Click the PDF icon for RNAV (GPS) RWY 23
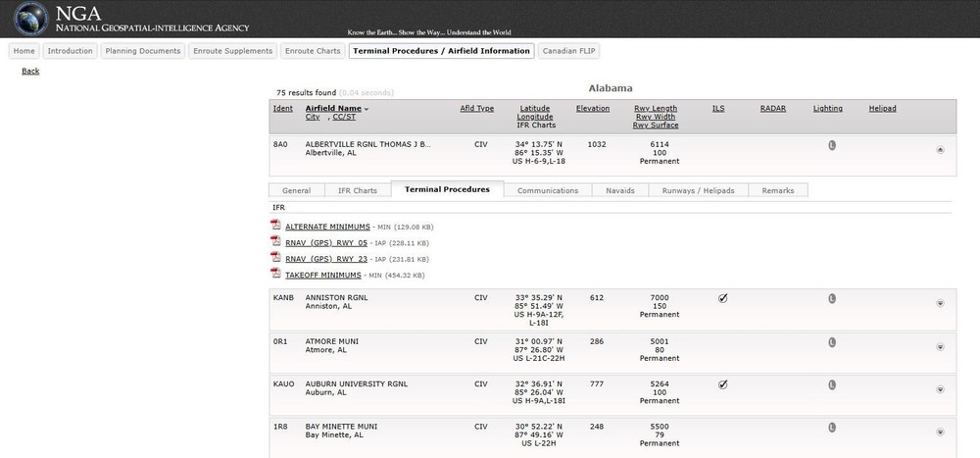The width and height of the screenshot is (980, 458). tap(276, 258)
